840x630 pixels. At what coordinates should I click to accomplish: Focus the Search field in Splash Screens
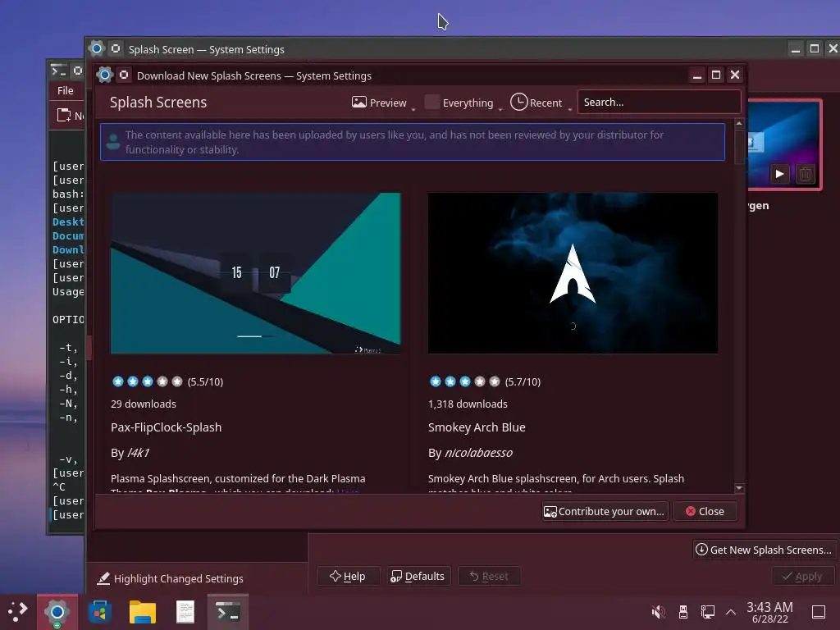tap(659, 102)
